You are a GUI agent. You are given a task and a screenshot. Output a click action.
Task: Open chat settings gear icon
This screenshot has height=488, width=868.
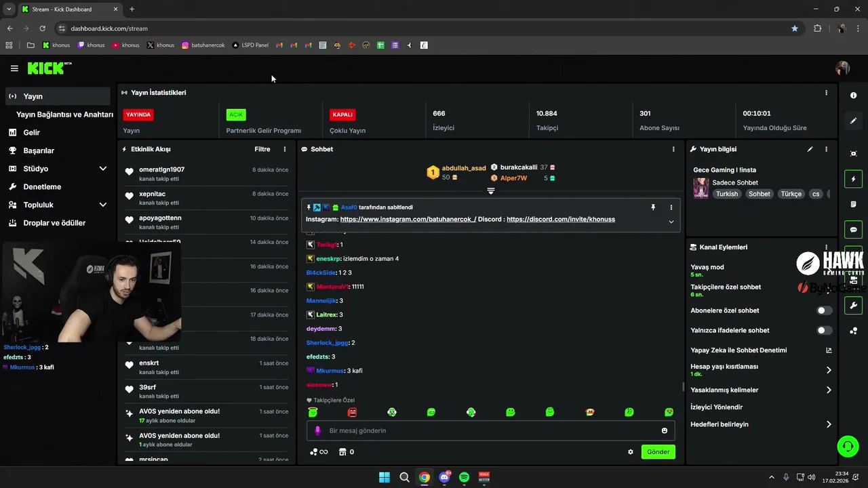[631, 452]
